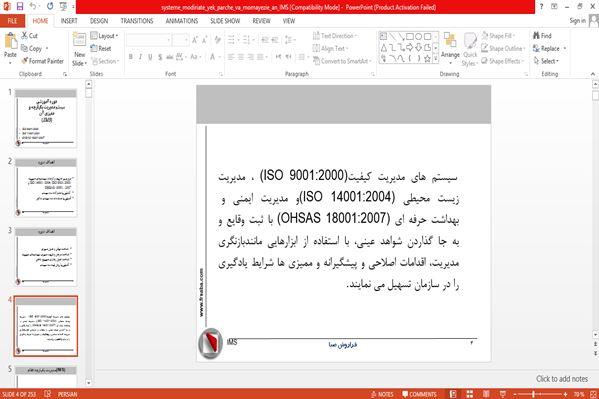Toggle Align Right for paragraph
Image resolution: width=599 pixels, height=399 pixels.
(250, 57)
